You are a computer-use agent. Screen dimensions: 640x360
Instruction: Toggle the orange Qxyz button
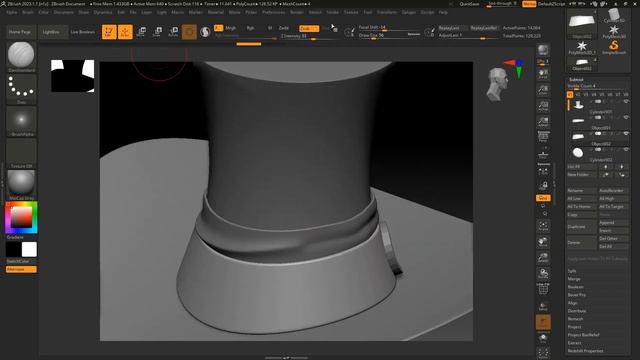point(543,198)
